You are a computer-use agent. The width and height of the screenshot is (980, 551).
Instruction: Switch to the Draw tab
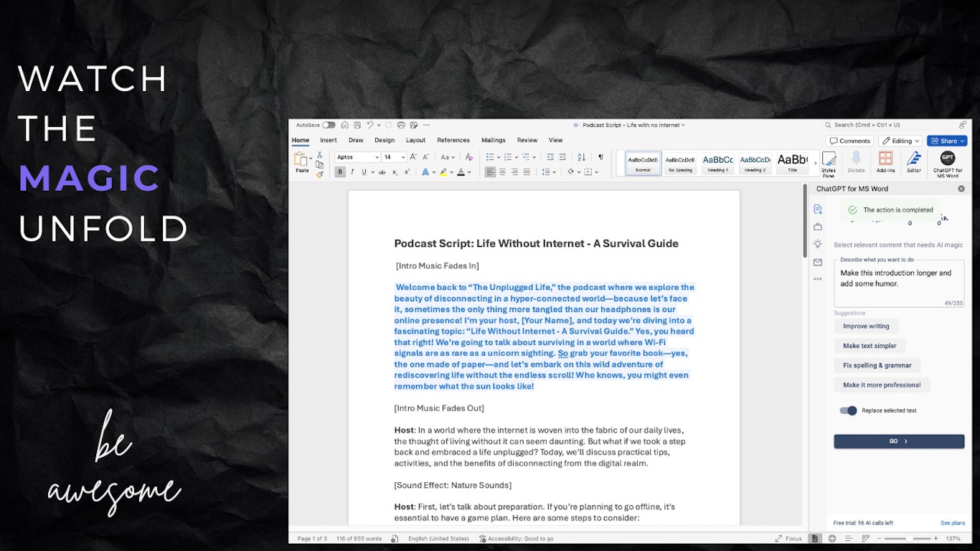(x=356, y=141)
